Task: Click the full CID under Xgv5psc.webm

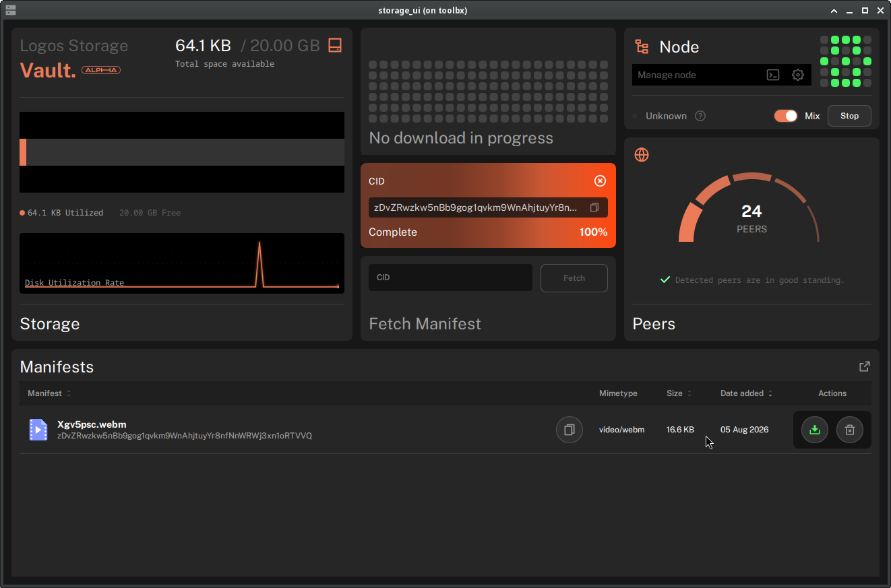Action: (x=185, y=436)
